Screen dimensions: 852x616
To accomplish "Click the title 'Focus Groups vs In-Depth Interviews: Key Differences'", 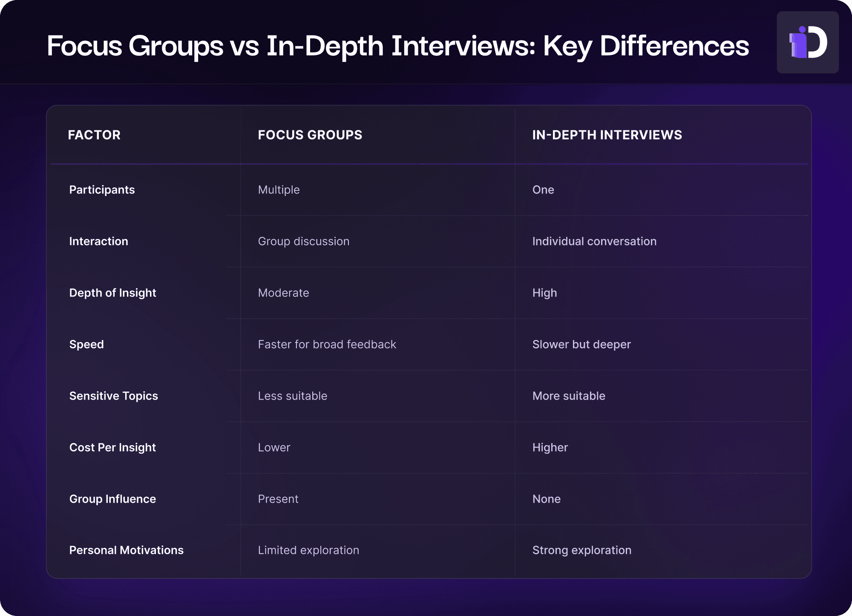I will 397,46.
